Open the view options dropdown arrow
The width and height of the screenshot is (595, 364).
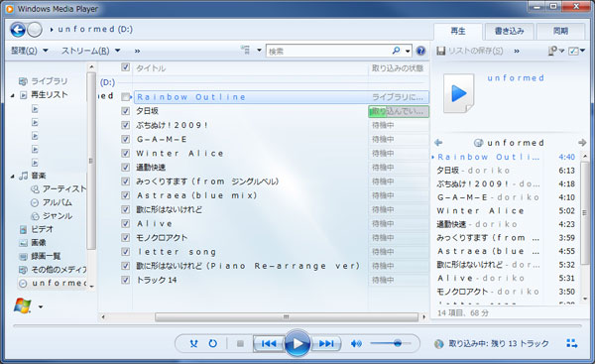tap(259, 50)
